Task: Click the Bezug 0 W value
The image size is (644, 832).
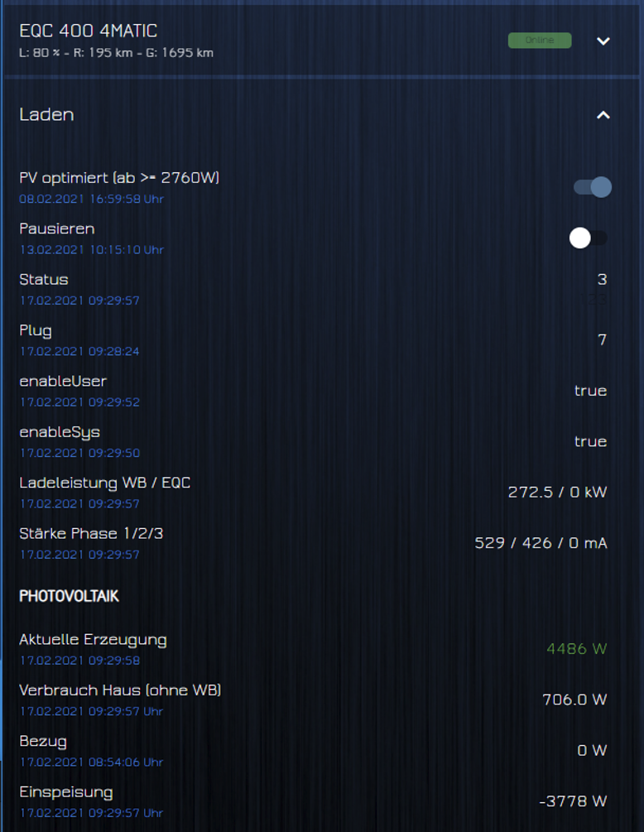Action: [592, 750]
